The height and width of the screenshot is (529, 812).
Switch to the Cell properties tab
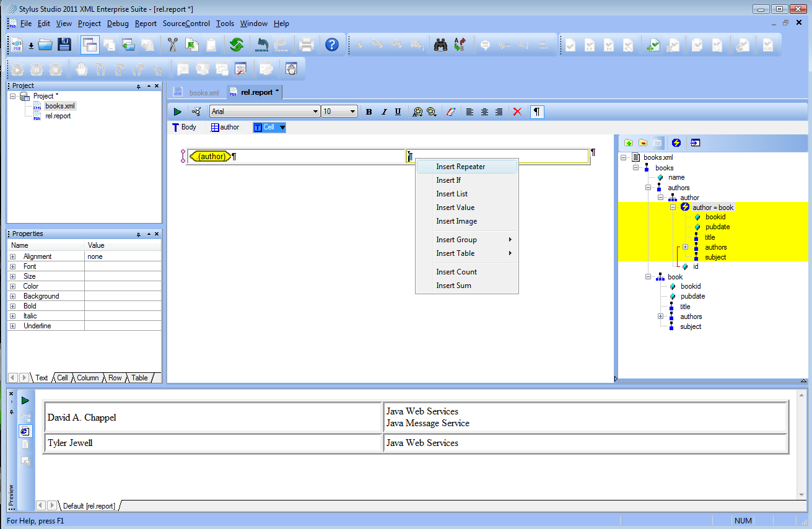click(x=63, y=378)
